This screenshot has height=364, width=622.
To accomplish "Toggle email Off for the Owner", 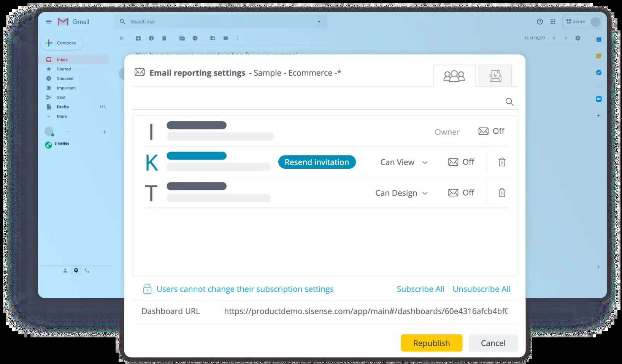I will pos(491,131).
